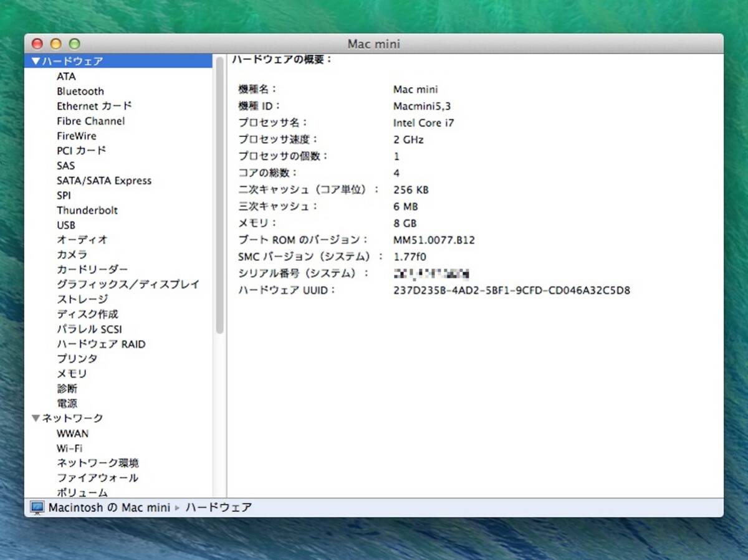Click the シリアル番号（システム） label

click(x=304, y=273)
